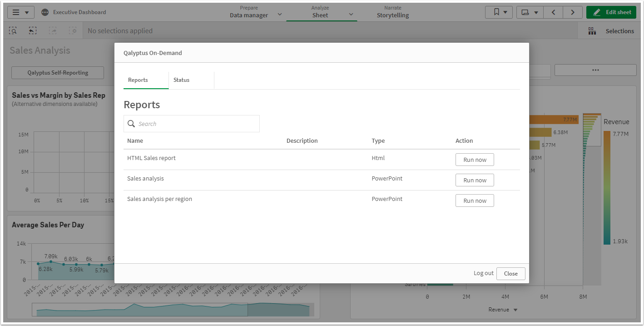Expand the Bookmarks dropdown
Image resolution: width=644 pixels, height=326 pixels.
(499, 12)
